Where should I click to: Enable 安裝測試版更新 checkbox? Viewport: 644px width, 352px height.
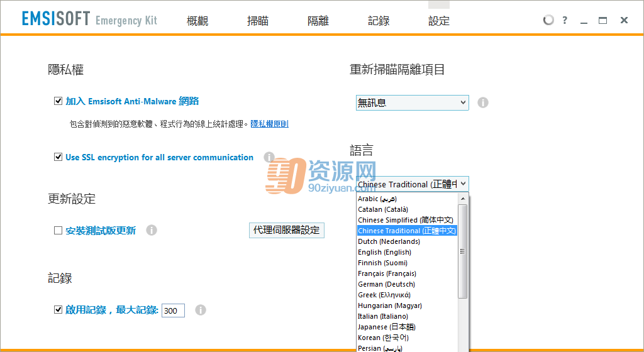click(58, 230)
